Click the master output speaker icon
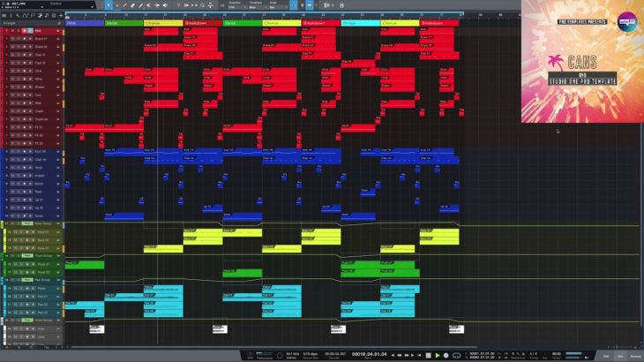 click(x=587, y=357)
